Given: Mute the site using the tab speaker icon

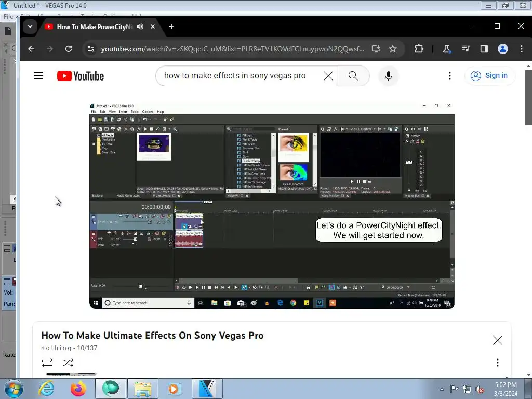Looking at the screenshot, I should [x=140, y=26].
